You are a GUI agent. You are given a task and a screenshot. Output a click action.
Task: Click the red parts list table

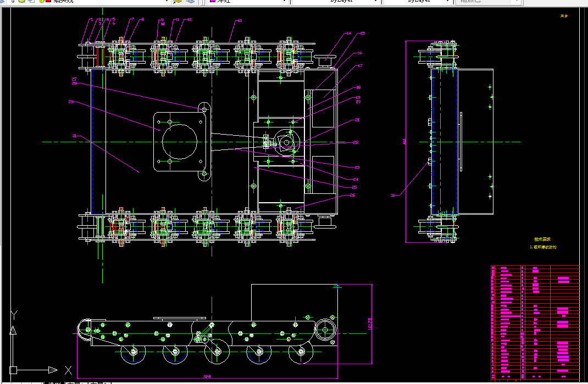pos(535,322)
